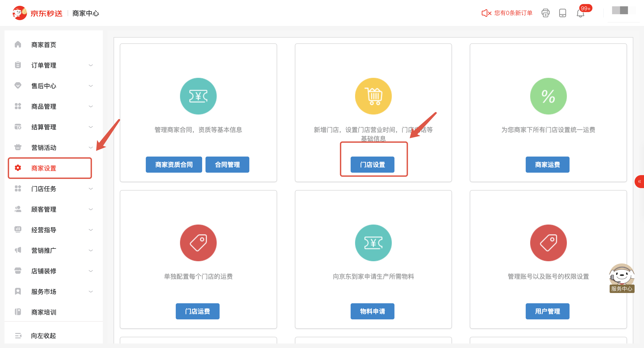This screenshot has height=348, width=644.
Task: Click the 合同管理 button
Action: pos(227,165)
